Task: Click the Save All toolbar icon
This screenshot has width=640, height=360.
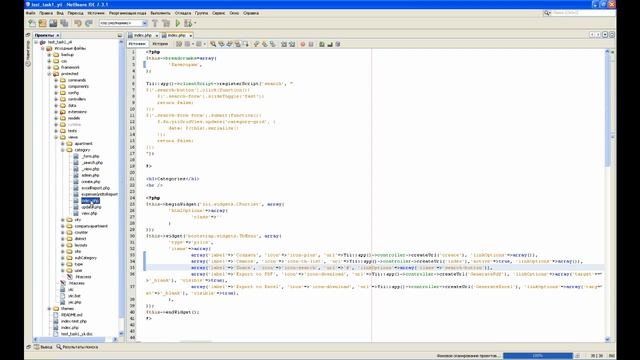Action: point(64,23)
